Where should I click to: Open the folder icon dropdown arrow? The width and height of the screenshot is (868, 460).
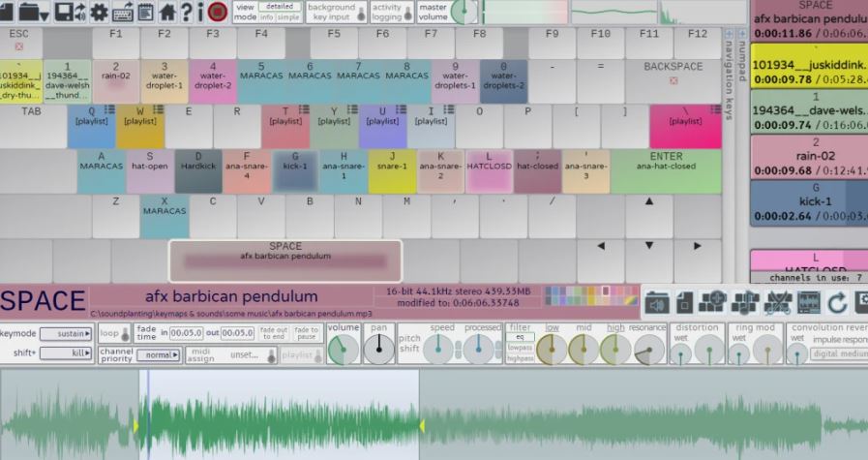pyautogui.click(x=45, y=16)
